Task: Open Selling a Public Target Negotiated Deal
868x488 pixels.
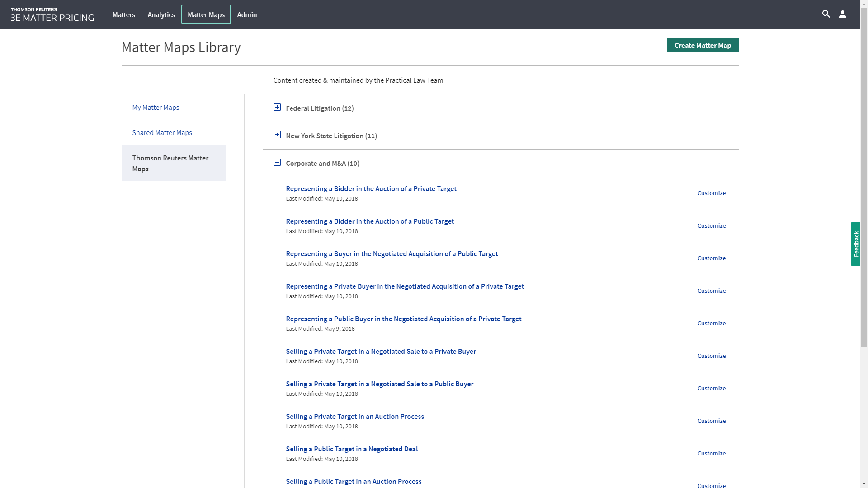Action: 352,449
